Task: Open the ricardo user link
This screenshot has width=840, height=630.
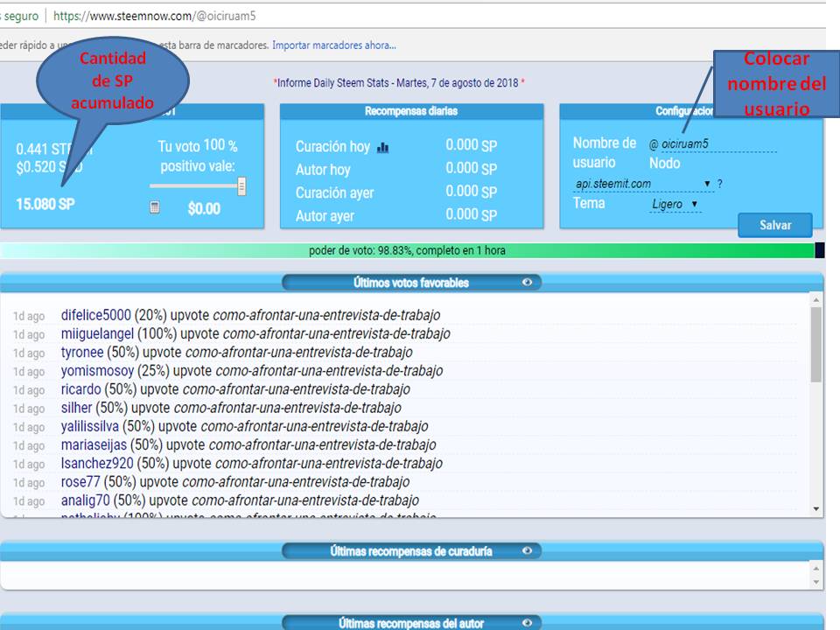Action: (x=80, y=388)
